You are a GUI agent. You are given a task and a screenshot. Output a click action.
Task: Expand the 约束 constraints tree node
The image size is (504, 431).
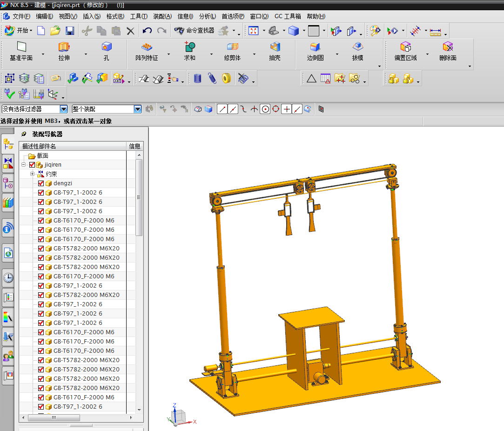[x=32, y=174]
